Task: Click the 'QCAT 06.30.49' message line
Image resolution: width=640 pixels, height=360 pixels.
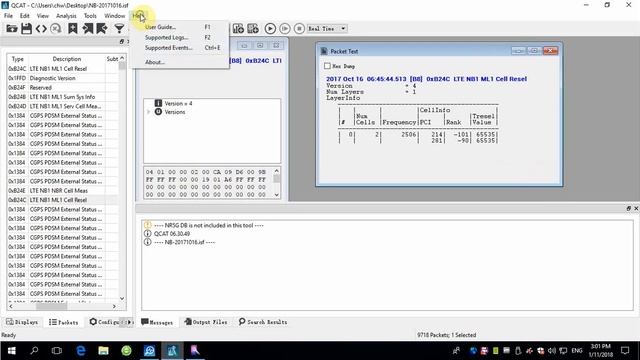Action: pyautogui.click(x=171, y=233)
